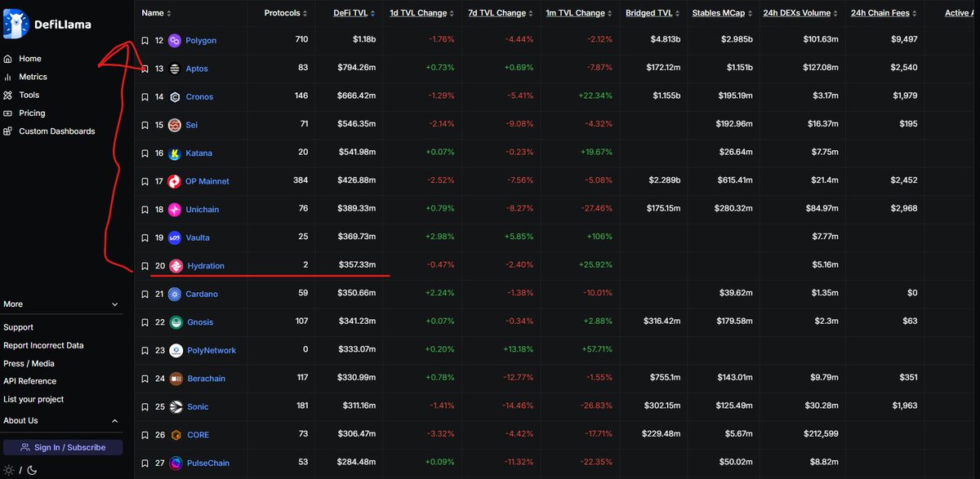Viewport: 980px width, 479px height.
Task: Bookmark the Katana row
Action: [x=145, y=153]
